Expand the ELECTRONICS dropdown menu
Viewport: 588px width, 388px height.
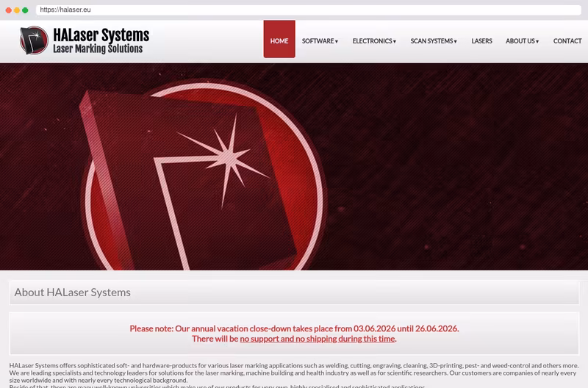coord(374,41)
